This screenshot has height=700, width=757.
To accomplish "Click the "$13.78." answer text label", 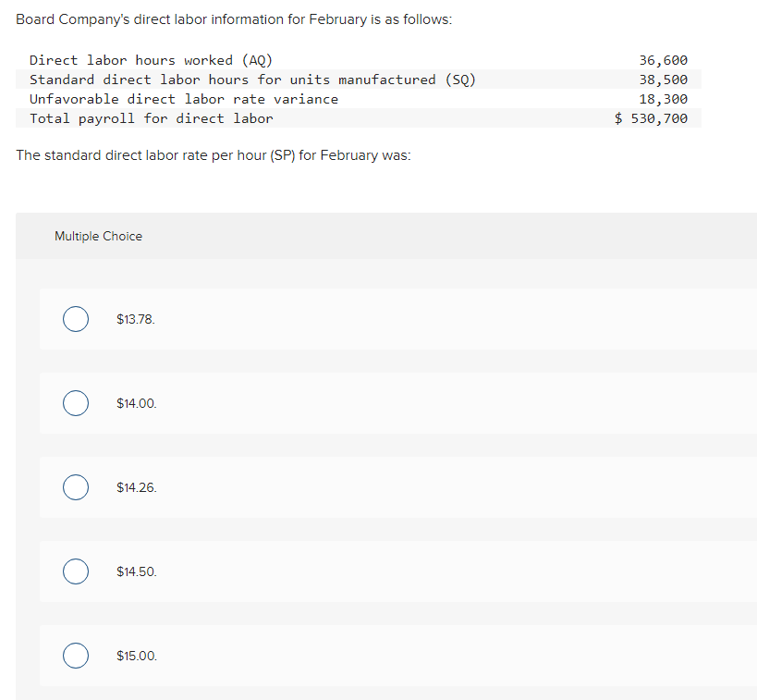I will 136,319.
